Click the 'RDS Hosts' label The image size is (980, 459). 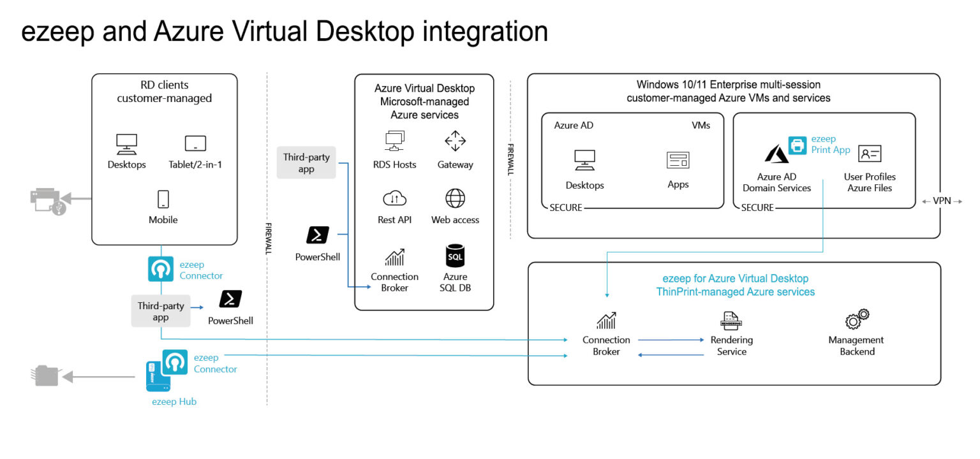pos(394,164)
